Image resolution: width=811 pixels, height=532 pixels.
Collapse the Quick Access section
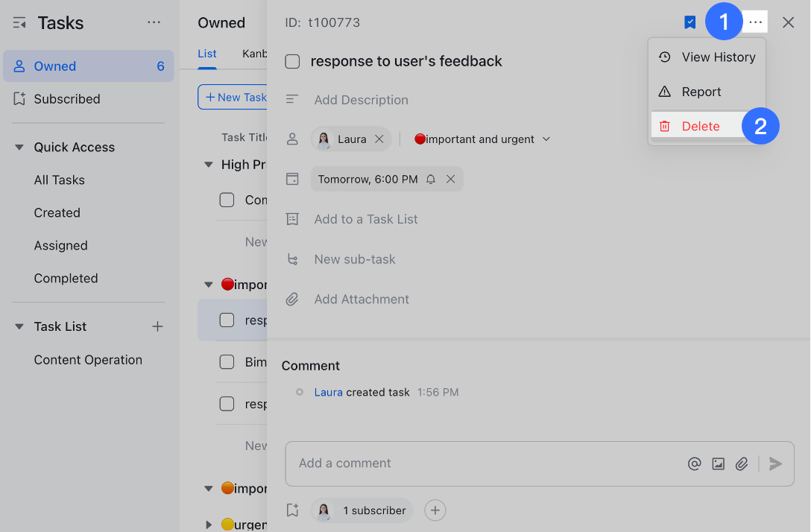[x=19, y=147]
